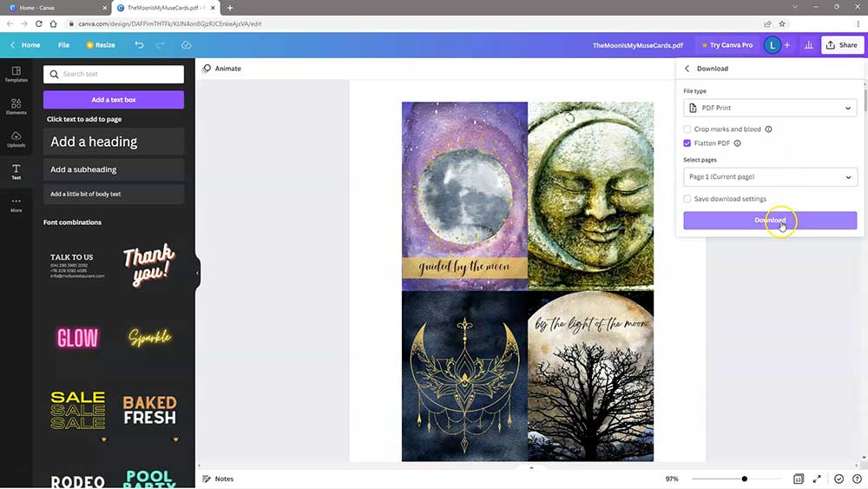Uncheck the Flatten PDF checkbox
The height and width of the screenshot is (489, 868).
tap(687, 143)
